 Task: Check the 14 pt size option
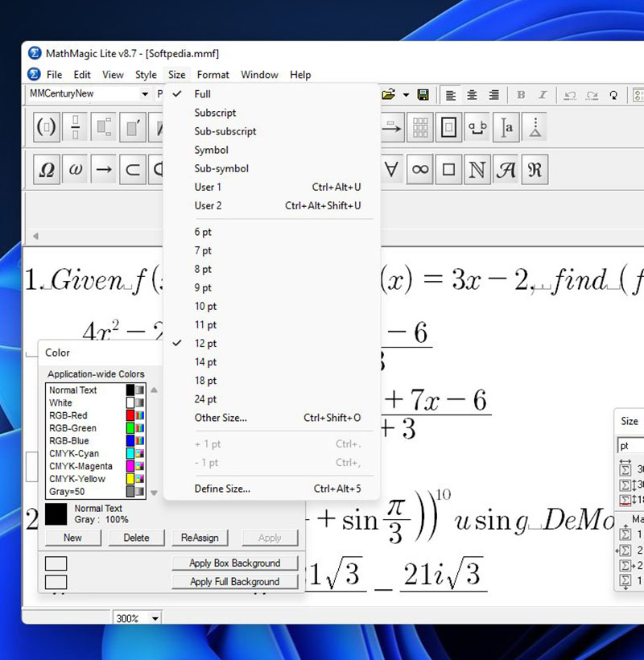click(x=205, y=362)
